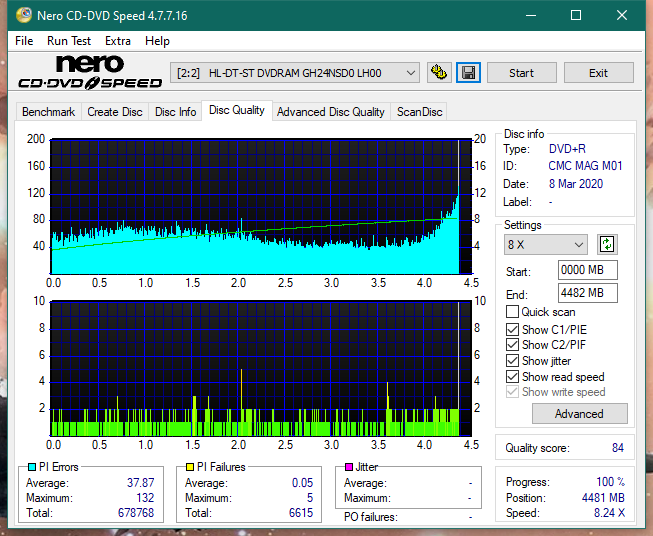This screenshot has height=536, width=653.
Task: Click the Nero app icon in title bar
Action: coord(24,15)
